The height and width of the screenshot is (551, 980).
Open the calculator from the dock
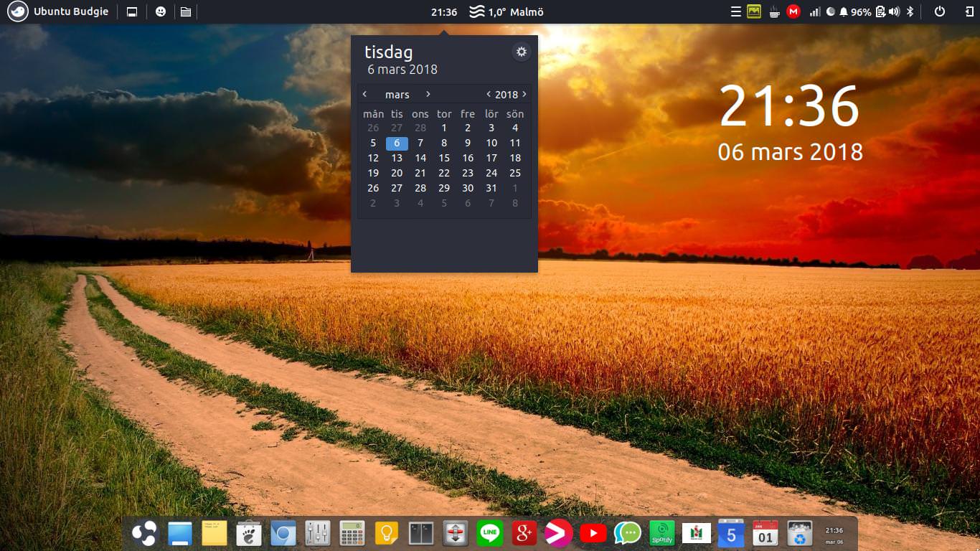pyautogui.click(x=352, y=533)
